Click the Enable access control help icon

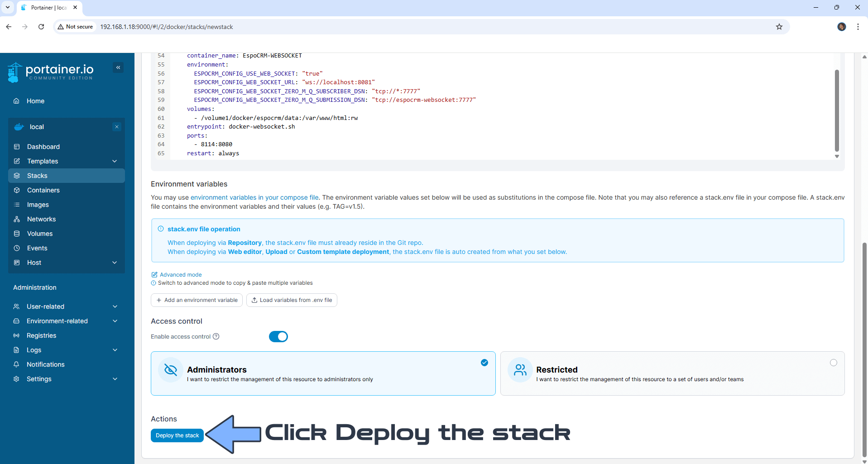tap(216, 336)
